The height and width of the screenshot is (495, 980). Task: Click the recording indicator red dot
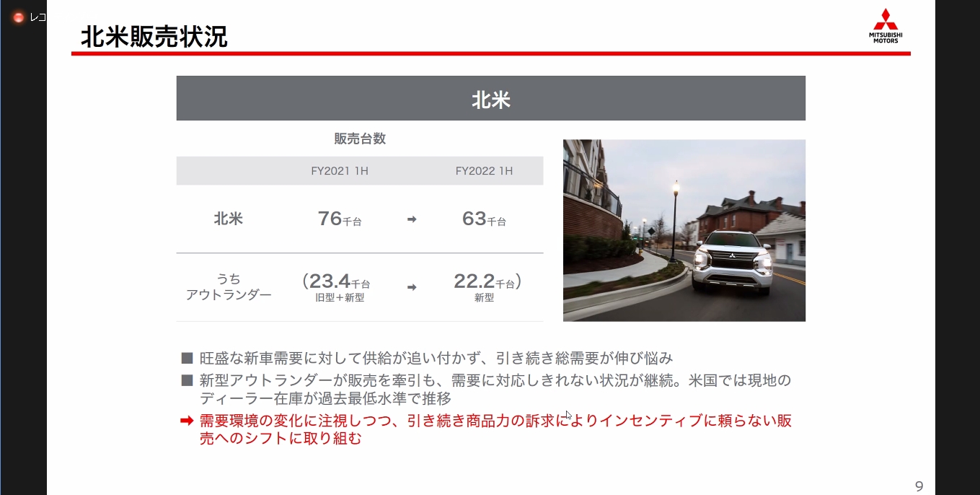point(18,16)
